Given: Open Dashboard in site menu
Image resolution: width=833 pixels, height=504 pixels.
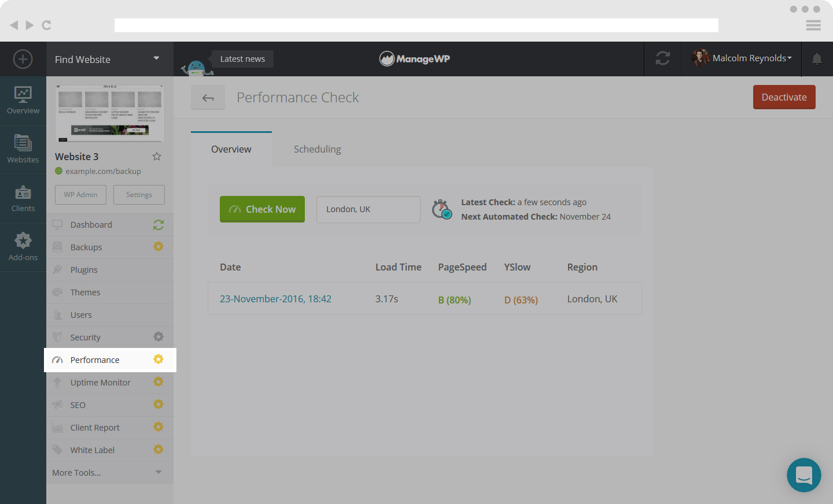Looking at the screenshot, I should (110, 225).
